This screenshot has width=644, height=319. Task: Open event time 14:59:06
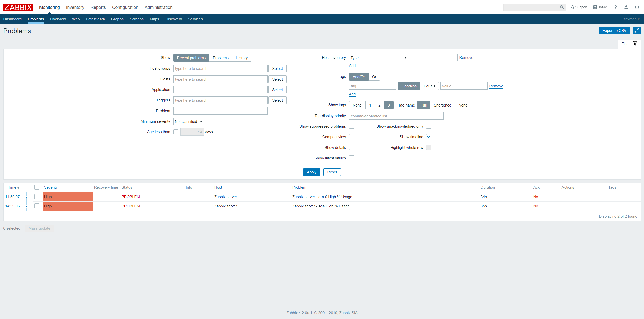click(x=12, y=206)
